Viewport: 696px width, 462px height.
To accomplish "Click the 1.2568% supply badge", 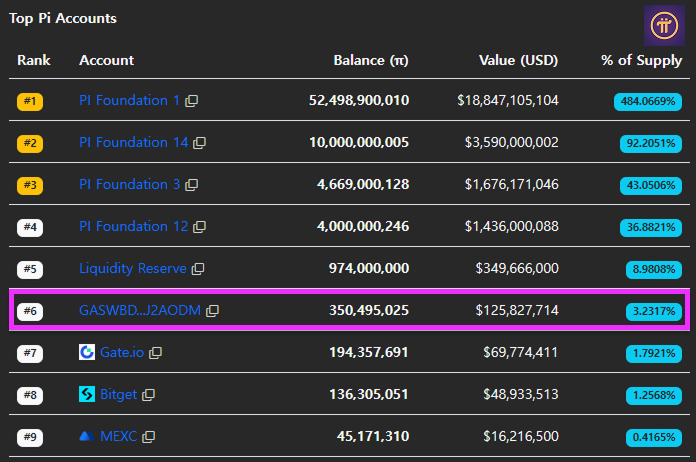I will (654, 395).
